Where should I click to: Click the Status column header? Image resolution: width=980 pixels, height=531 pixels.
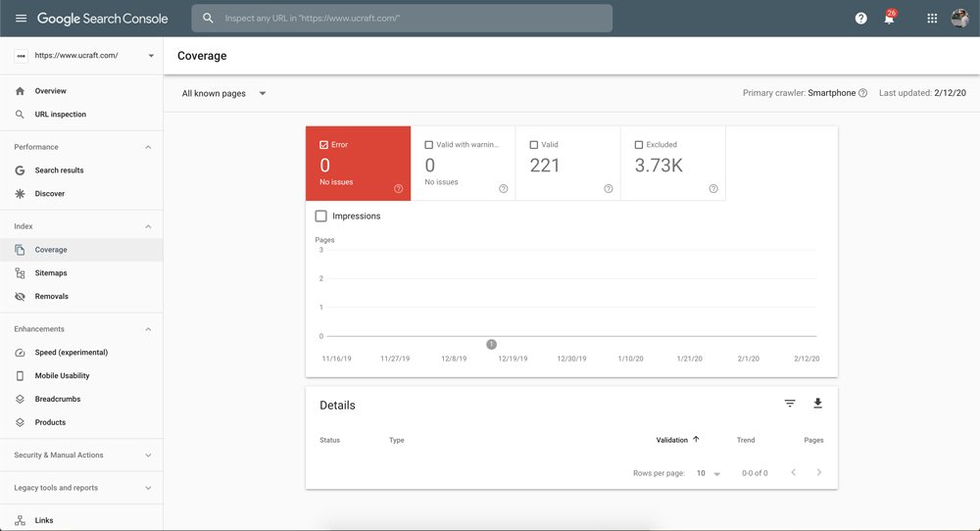point(329,441)
